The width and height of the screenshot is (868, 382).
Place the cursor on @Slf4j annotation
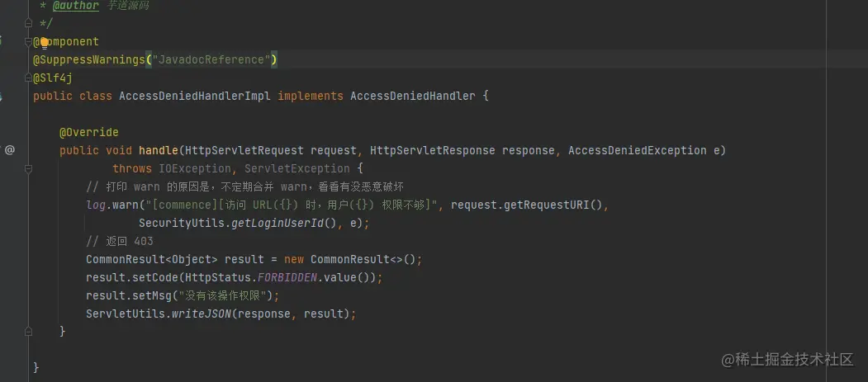(53, 78)
